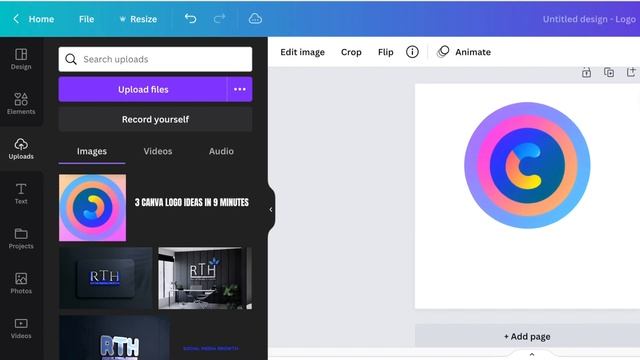
Task: Switch to the Videos tab in uploads
Action: pos(158,151)
